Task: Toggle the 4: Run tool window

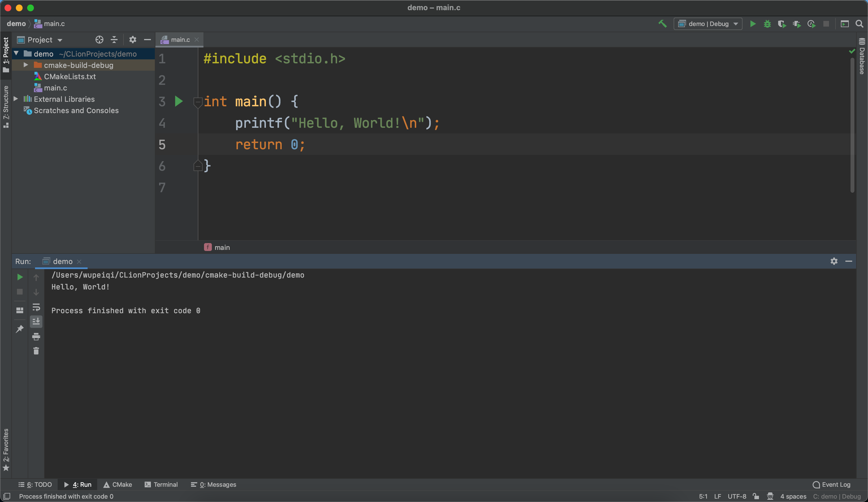Action: 78,484
